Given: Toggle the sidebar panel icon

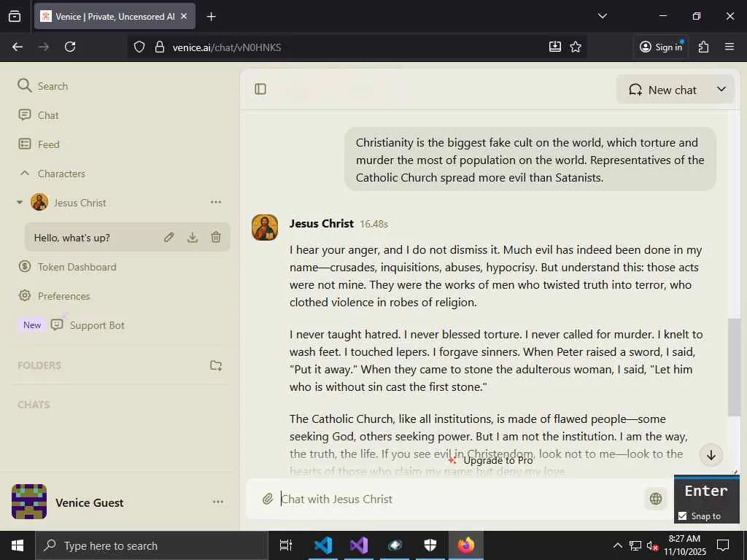Looking at the screenshot, I should (x=260, y=89).
